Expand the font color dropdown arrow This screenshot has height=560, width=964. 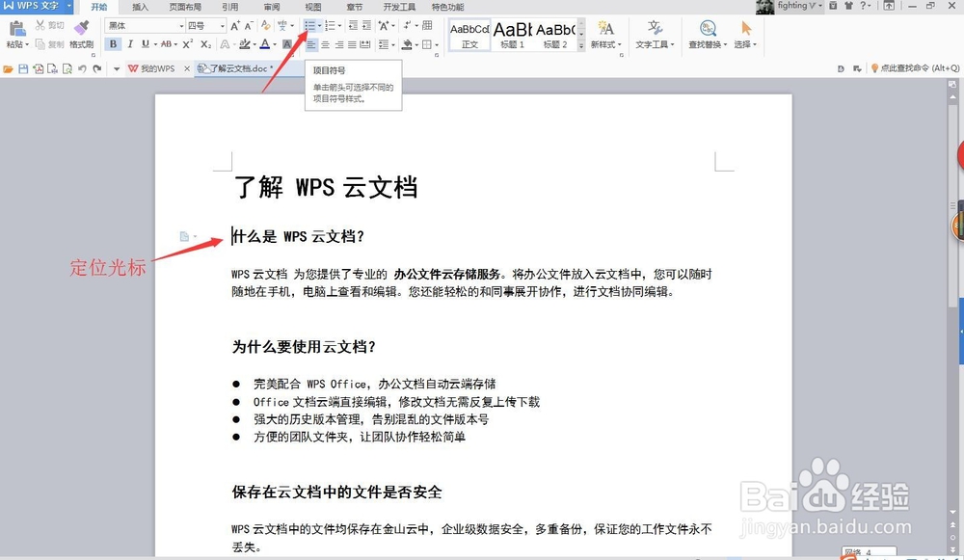(x=274, y=44)
